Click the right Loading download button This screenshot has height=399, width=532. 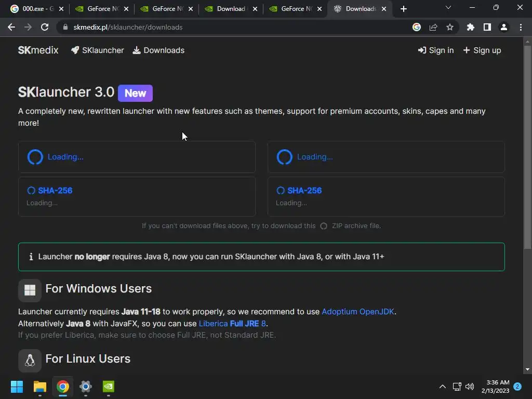386,157
